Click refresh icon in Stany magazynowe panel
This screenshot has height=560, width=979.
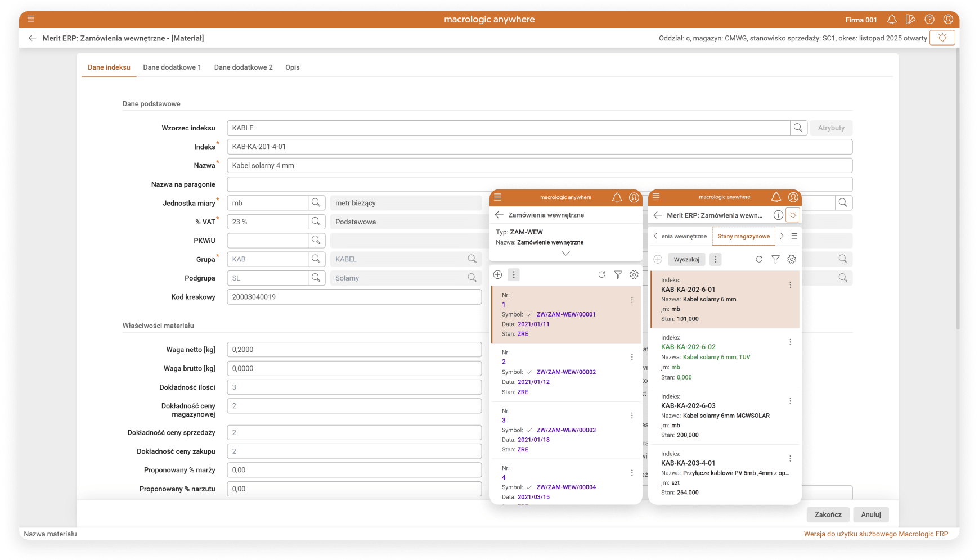tap(759, 259)
